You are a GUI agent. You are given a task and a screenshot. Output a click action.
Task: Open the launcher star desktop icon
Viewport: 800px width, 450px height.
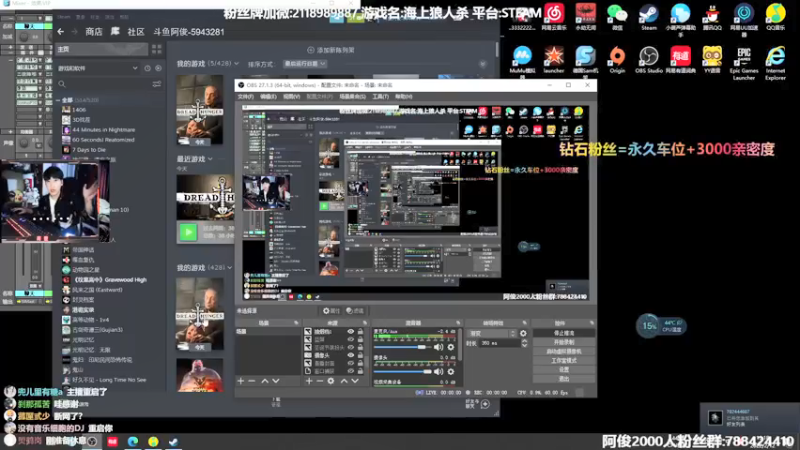click(x=554, y=59)
